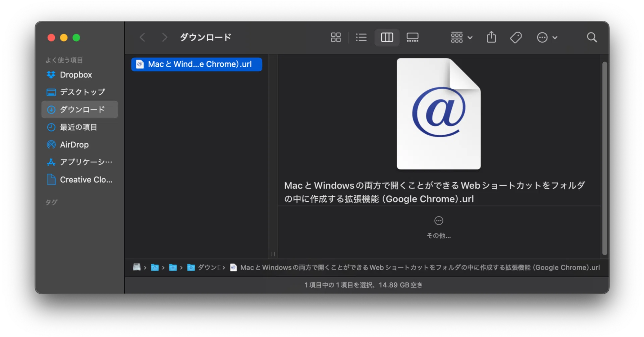Open アプリケーション in the sidebar
The image size is (644, 337).
79,162
